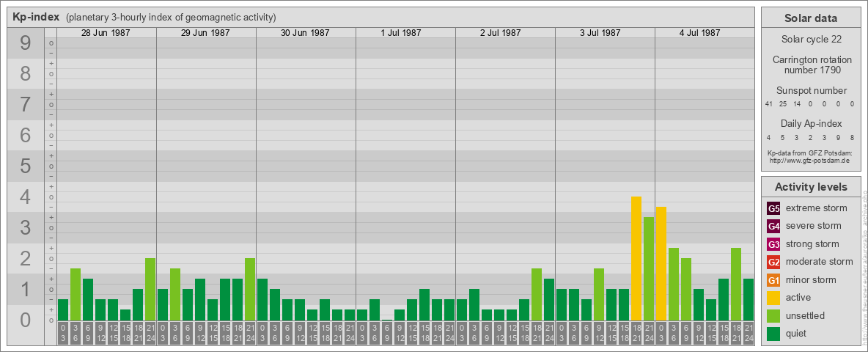This screenshot has width=868, height=352.
Task: Click the G1 minor storm icon
Action: point(773,279)
